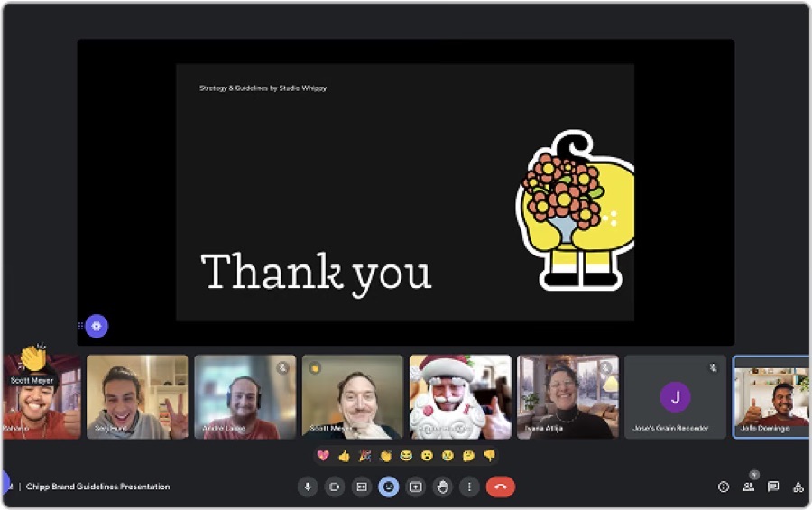Raise your hand in the meeting

442,487
